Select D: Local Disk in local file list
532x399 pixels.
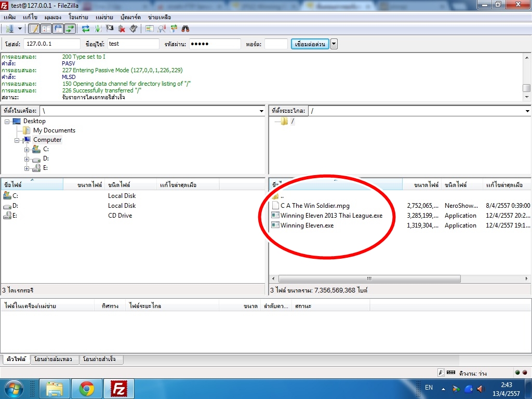132,206
